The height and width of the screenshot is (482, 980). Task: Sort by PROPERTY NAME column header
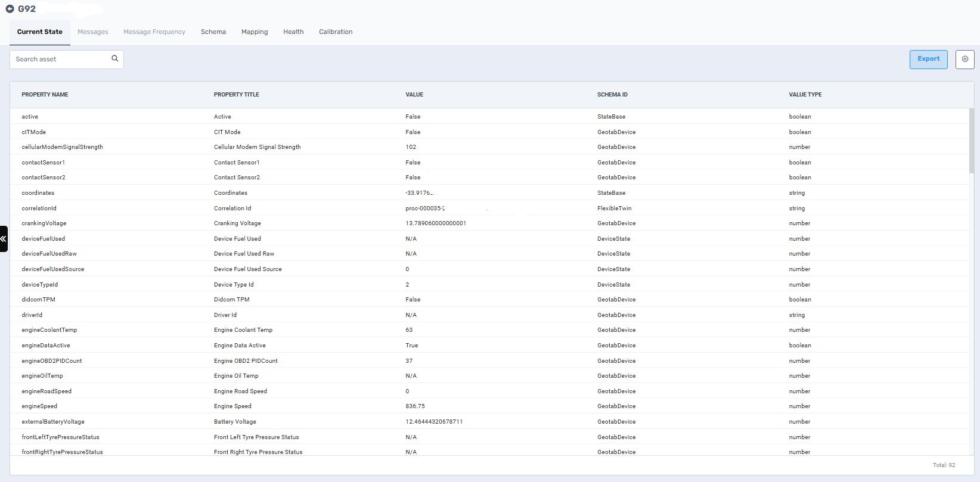(45, 95)
